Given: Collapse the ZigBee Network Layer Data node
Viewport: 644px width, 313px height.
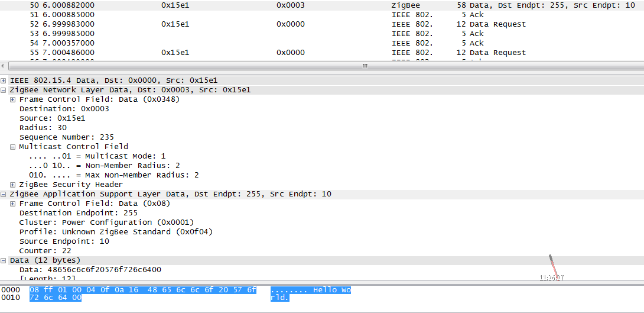Looking at the screenshot, I should point(4,90).
